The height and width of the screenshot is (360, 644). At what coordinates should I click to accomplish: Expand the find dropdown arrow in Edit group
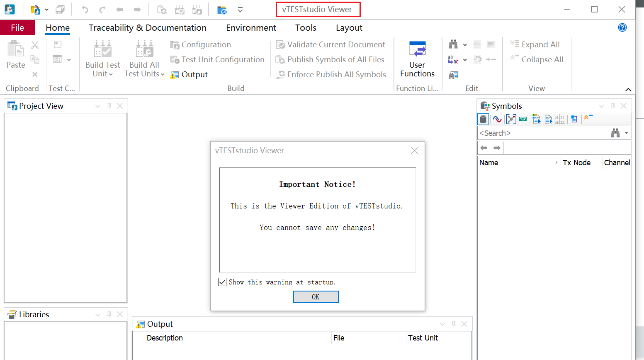point(465,45)
